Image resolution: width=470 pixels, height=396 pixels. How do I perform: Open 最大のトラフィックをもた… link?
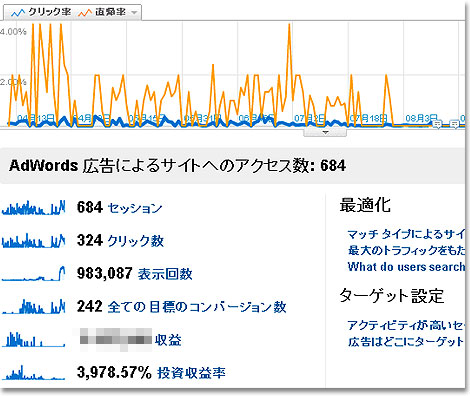pyautogui.click(x=406, y=250)
